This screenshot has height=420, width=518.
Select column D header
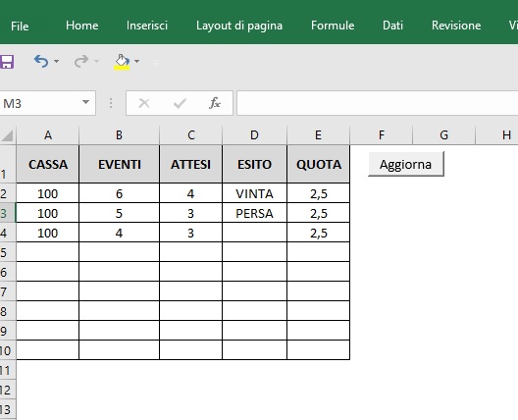click(254, 135)
